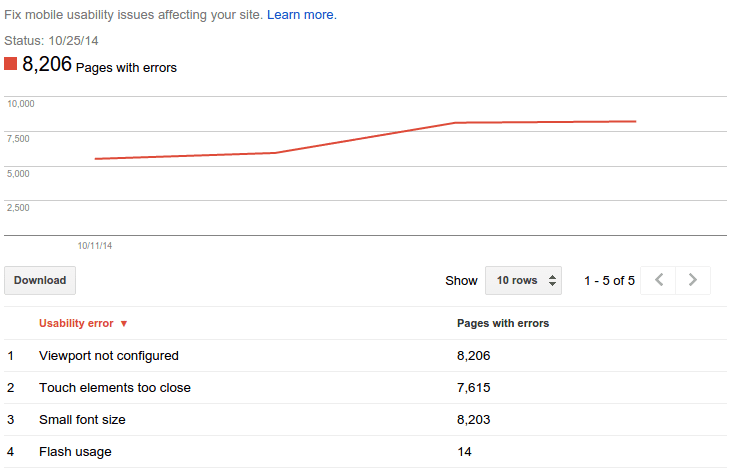
Task: Click the red sort arrow beside Usability error
Action: [124, 324]
